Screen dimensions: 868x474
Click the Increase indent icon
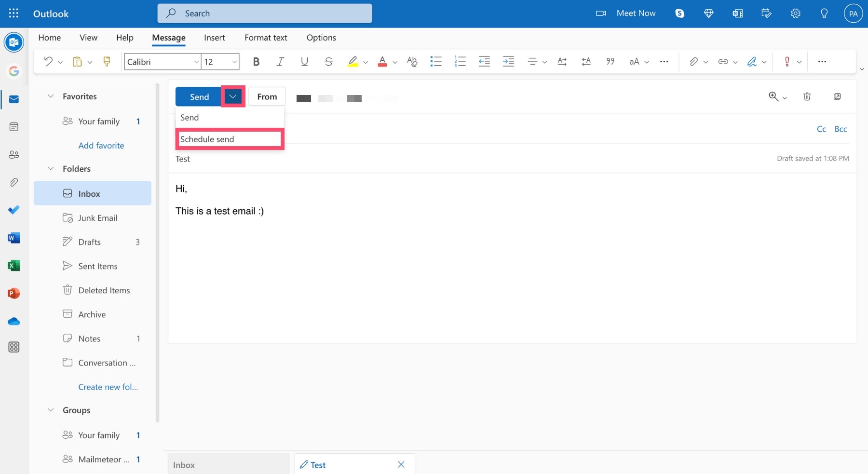click(x=508, y=61)
